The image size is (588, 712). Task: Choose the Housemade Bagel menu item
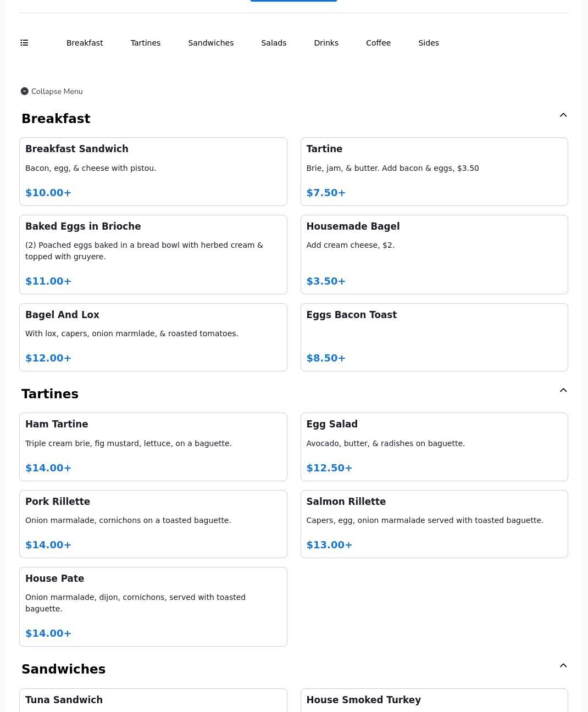point(434,255)
